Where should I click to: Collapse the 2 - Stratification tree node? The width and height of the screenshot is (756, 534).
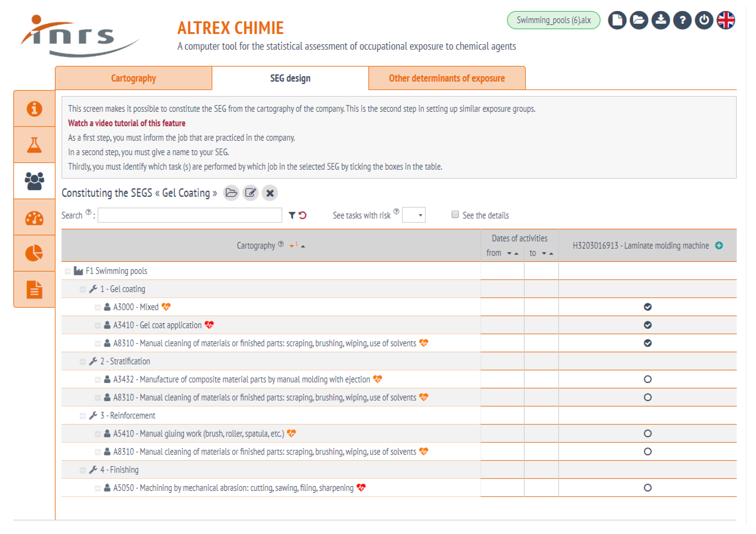83,362
